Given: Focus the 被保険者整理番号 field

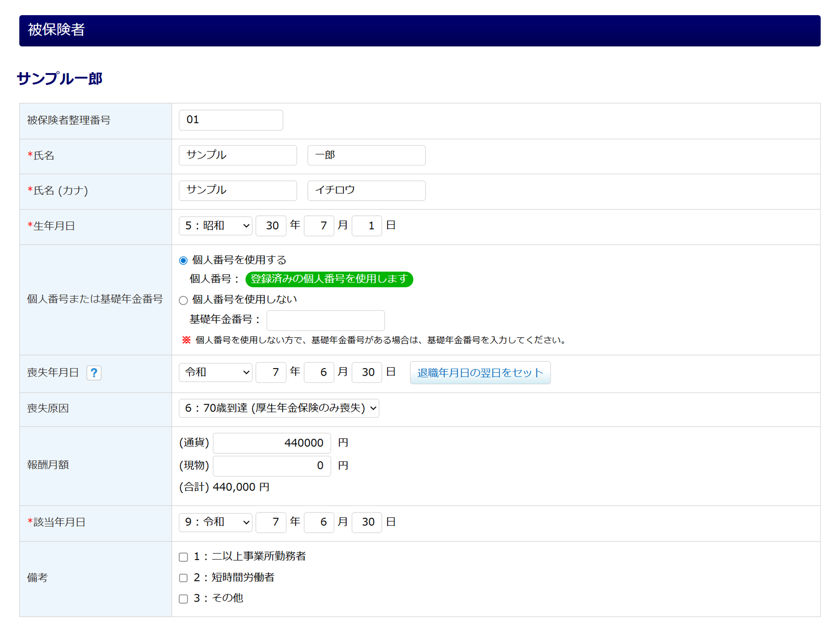Looking at the screenshot, I should point(231,120).
